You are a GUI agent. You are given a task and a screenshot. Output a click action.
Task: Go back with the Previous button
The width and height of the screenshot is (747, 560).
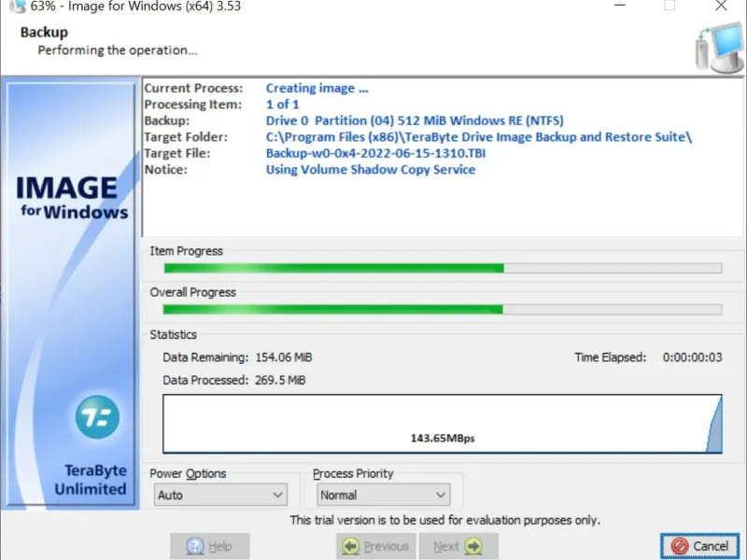pos(376,546)
